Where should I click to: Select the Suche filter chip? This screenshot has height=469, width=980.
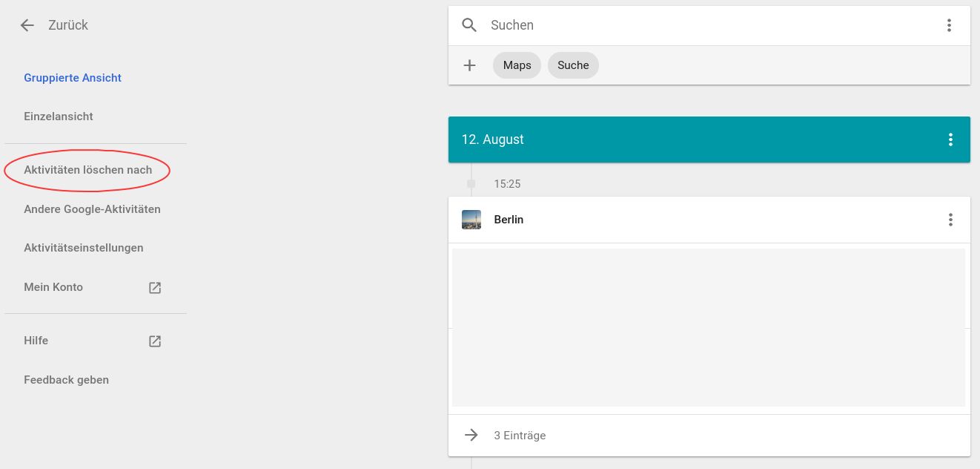pos(573,65)
